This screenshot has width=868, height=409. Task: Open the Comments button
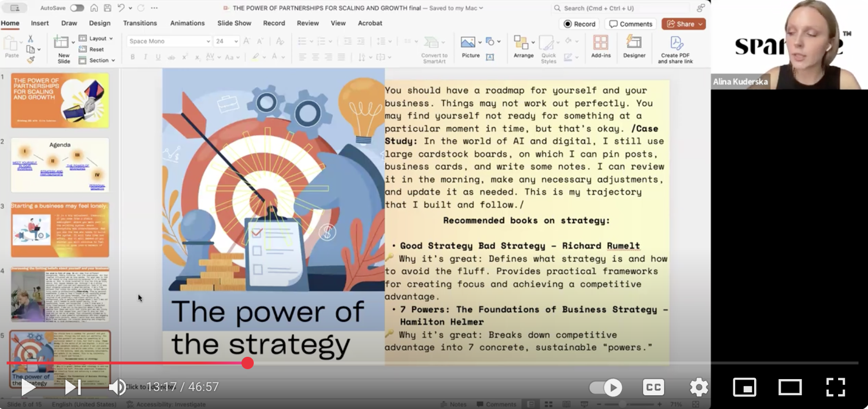631,24
